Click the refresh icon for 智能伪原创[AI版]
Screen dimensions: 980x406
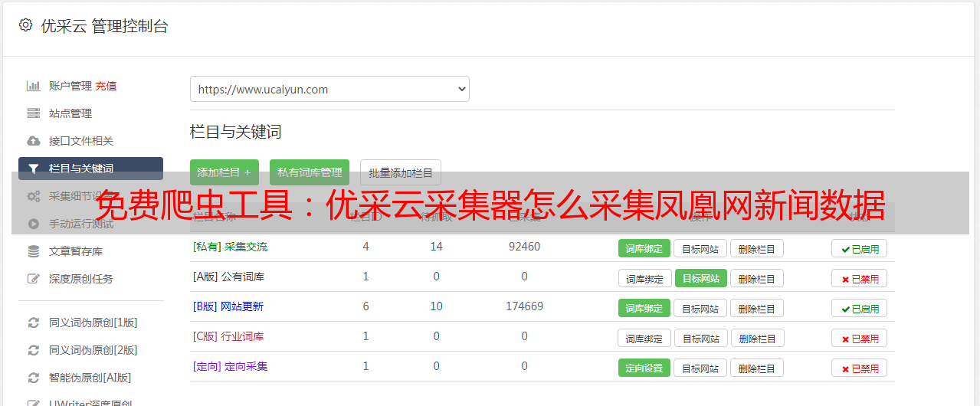33,378
